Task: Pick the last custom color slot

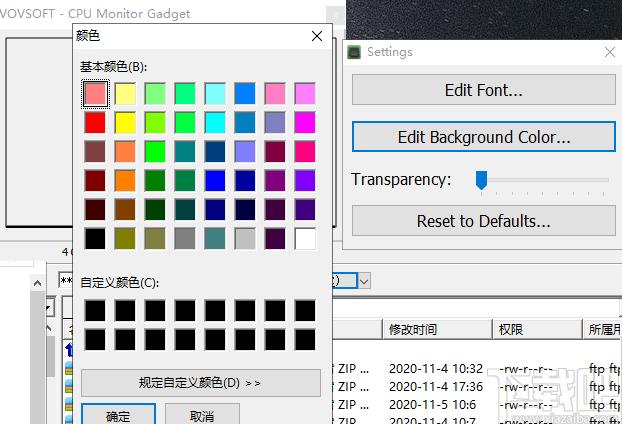Action: point(305,340)
